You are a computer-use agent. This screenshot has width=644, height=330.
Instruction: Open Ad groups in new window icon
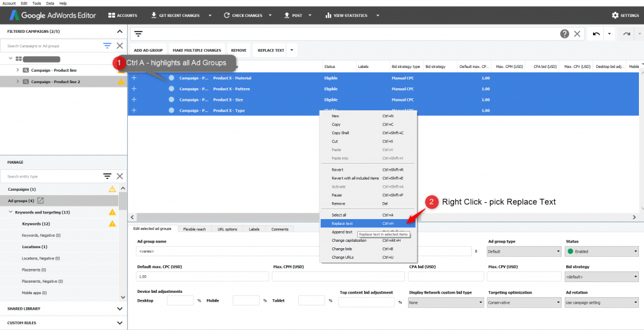40,201
